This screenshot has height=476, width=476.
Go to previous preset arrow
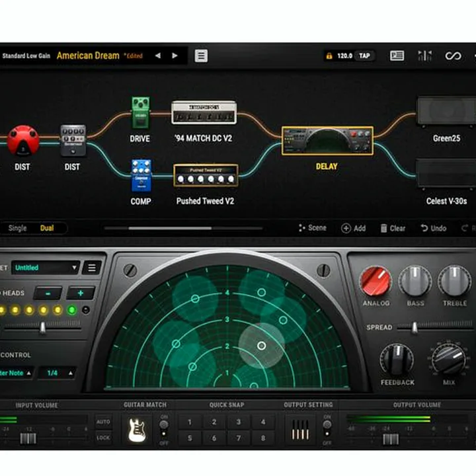click(x=158, y=56)
